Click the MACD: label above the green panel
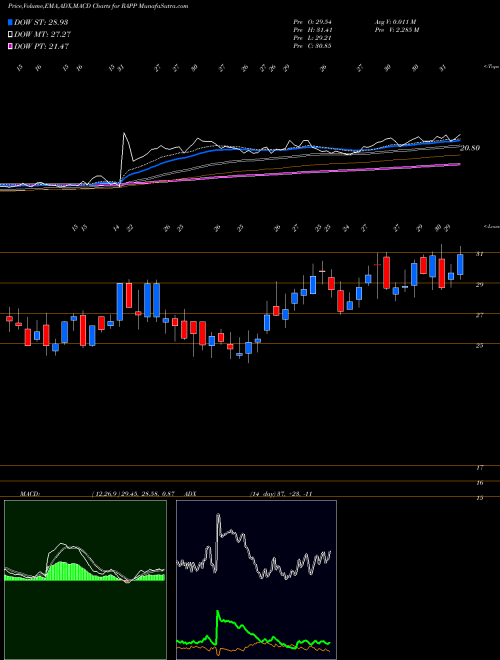Image resolution: width=500 pixels, height=660 pixels. (x=30, y=494)
